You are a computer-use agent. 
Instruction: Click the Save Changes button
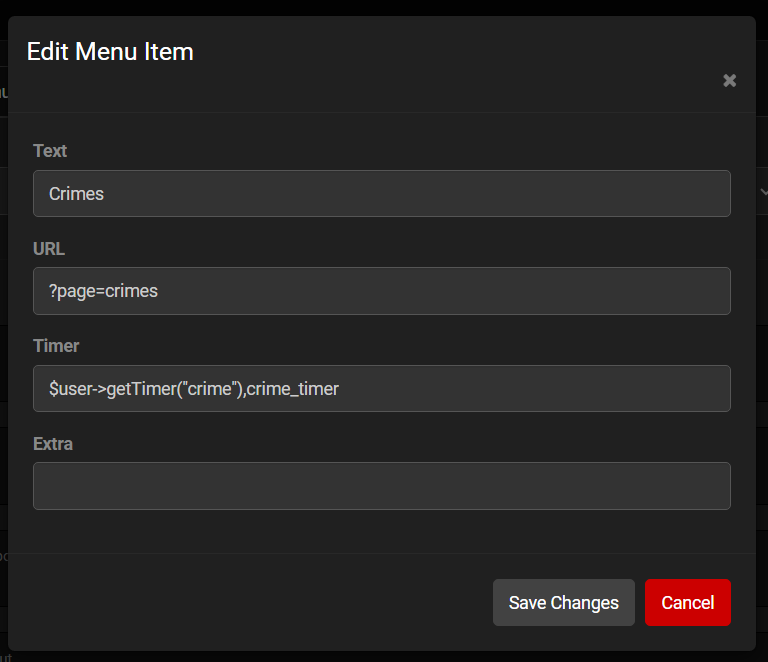563,602
